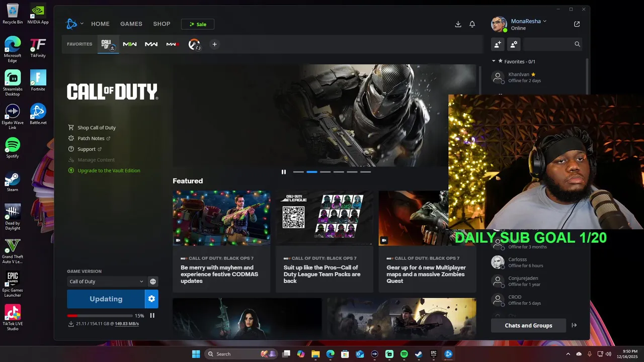
Task: Go to the HOME tab
Action: [100, 24]
